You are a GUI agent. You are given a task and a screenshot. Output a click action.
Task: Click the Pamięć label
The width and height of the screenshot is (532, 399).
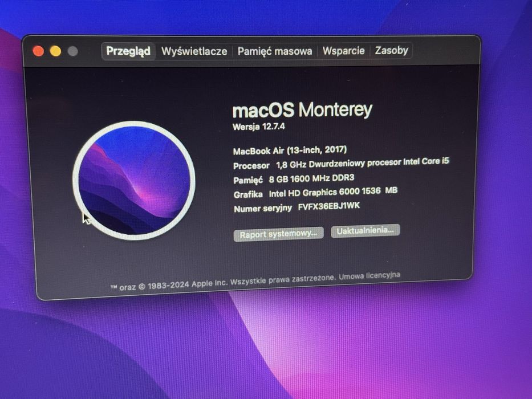[x=248, y=180]
